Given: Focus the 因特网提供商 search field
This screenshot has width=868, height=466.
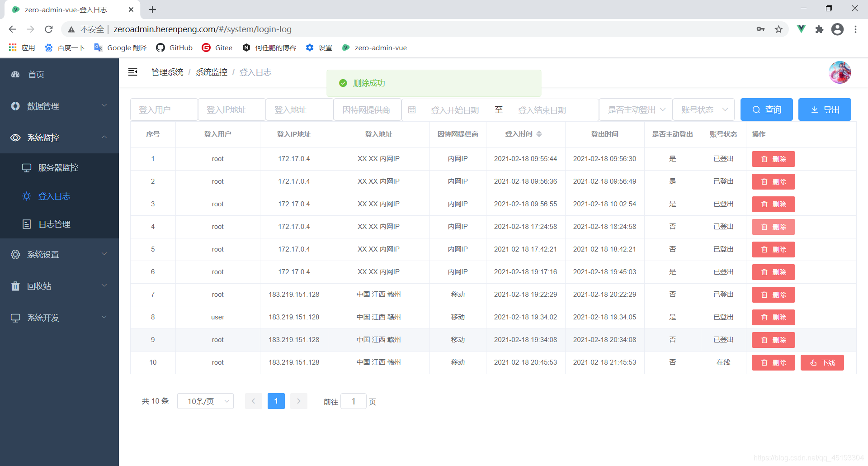Looking at the screenshot, I should click(368, 110).
